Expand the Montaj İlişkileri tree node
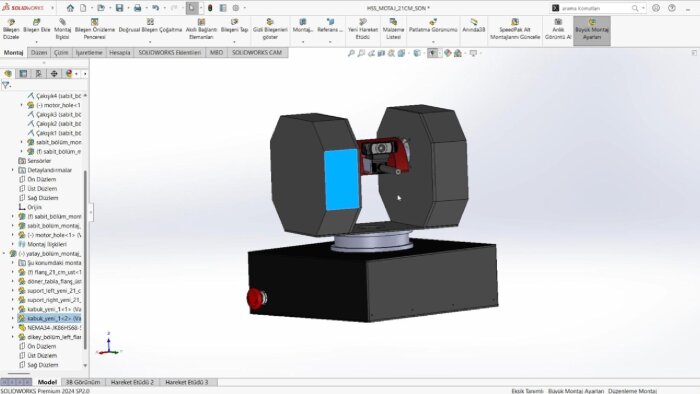 pos(12,244)
